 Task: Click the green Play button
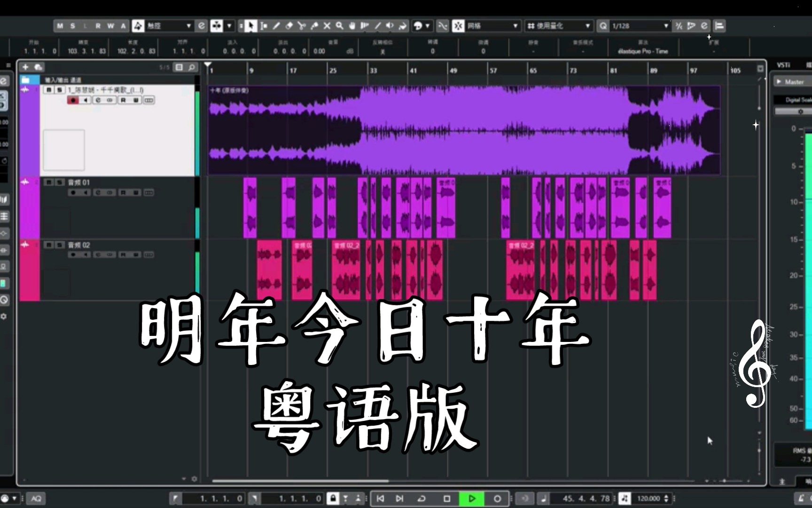point(472,498)
